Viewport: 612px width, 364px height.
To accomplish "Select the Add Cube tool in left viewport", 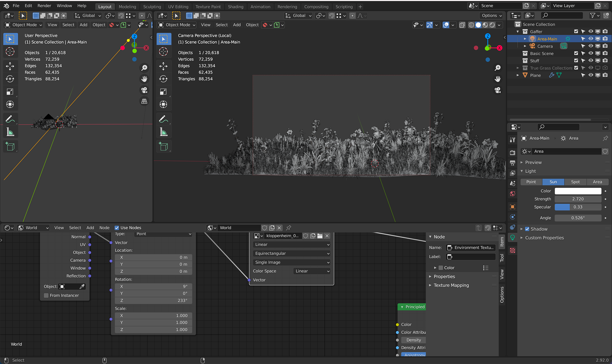I will coord(10,146).
